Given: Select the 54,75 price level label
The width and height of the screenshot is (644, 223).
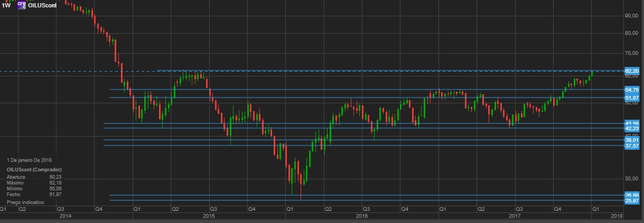Looking at the screenshot, I should (632, 91).
